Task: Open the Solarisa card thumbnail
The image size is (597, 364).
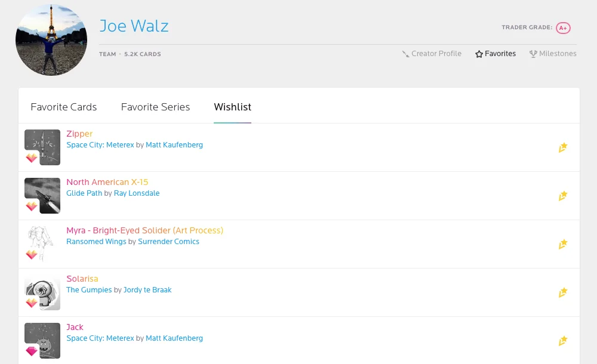Action: click(x=42, y=292)
